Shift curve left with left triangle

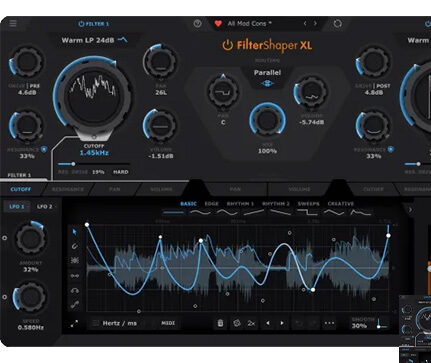[267, 323]
